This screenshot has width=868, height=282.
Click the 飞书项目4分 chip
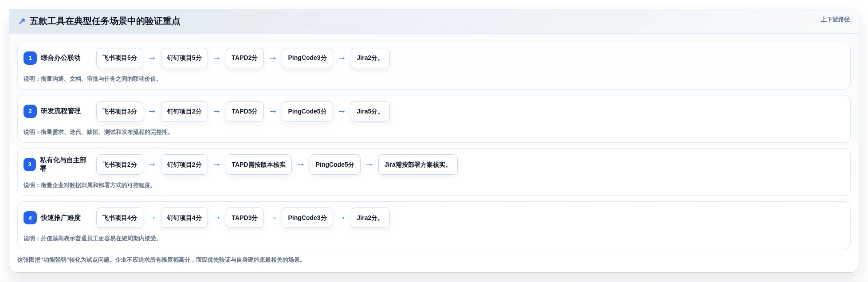click(x=120, y=218)
